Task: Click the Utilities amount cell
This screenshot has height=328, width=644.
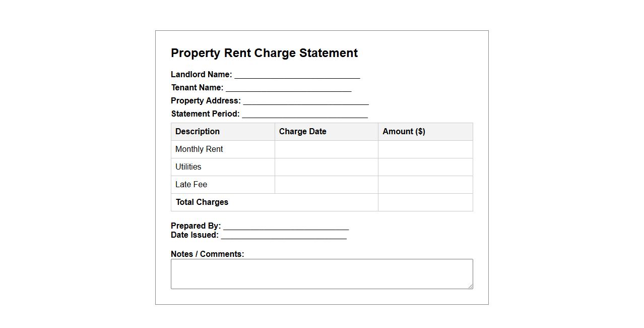Action: click(x=425, y=167)
